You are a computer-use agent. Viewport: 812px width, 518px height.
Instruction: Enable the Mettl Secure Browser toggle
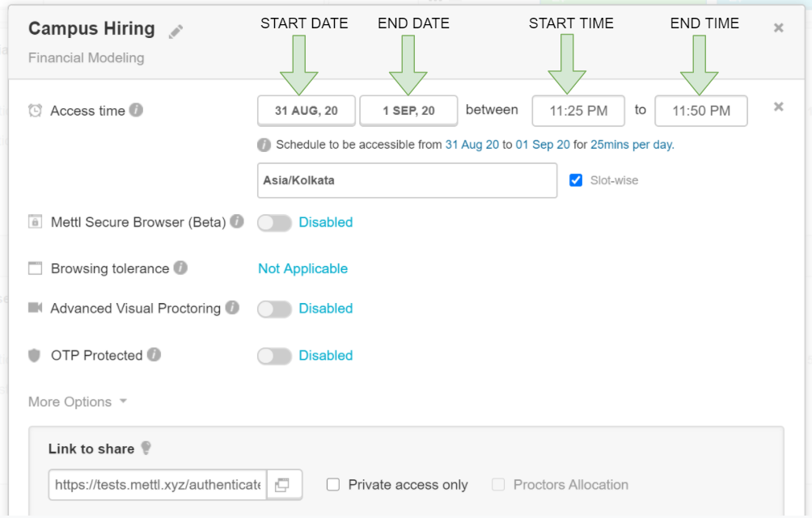274,222
